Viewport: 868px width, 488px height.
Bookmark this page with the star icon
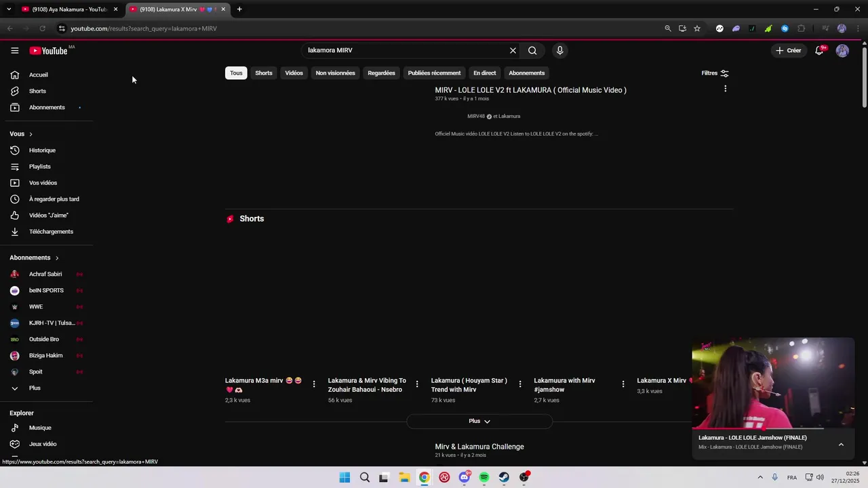[697, 28]
